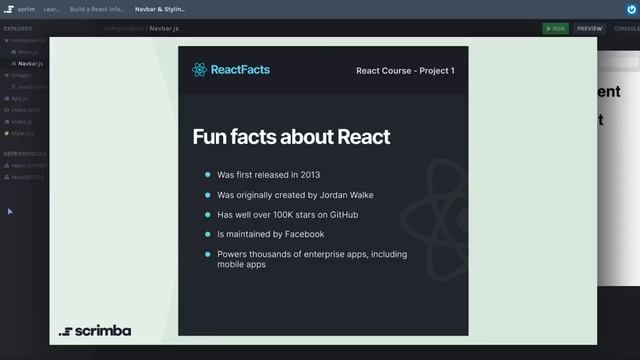Image resolution: width=640 pixels, height=360 pixels.
Task: Click the 'Fun facts about React' heading
Action: pos(291,137)
